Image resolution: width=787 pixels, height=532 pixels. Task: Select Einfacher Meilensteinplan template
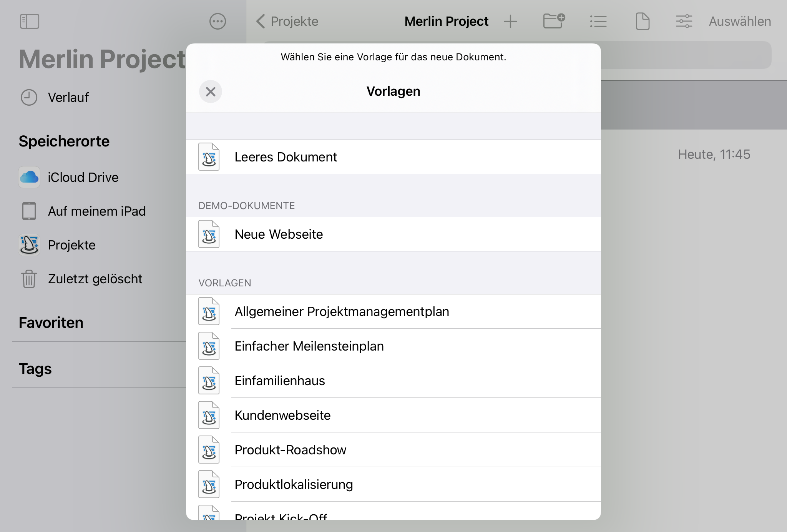[x=393, y=346]
